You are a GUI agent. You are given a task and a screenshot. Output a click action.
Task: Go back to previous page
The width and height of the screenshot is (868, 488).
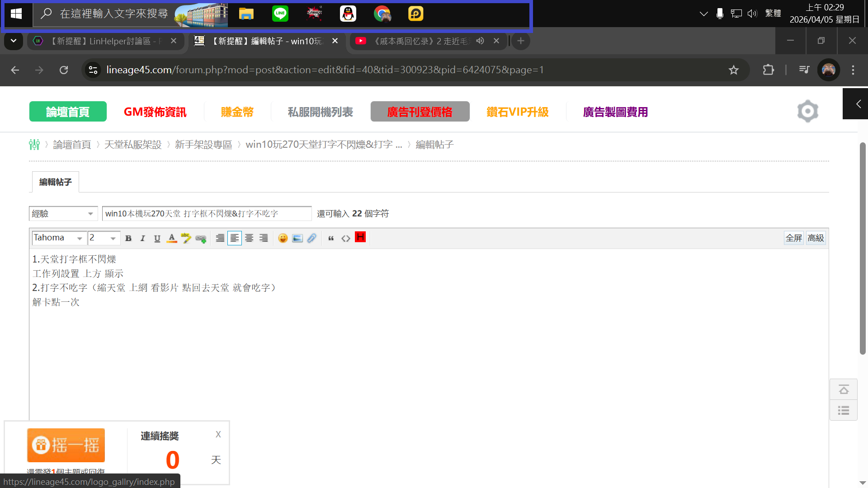(x=15, y=70)
